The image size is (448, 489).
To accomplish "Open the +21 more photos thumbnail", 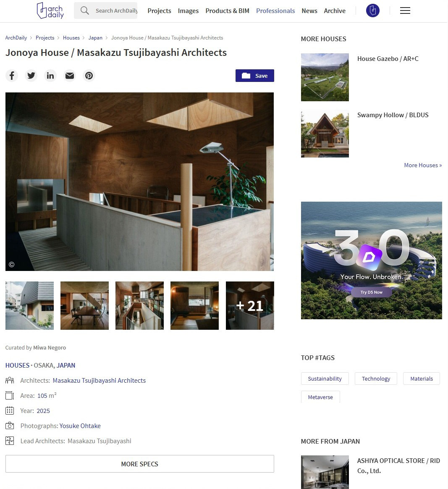I will tap(250, 306).
